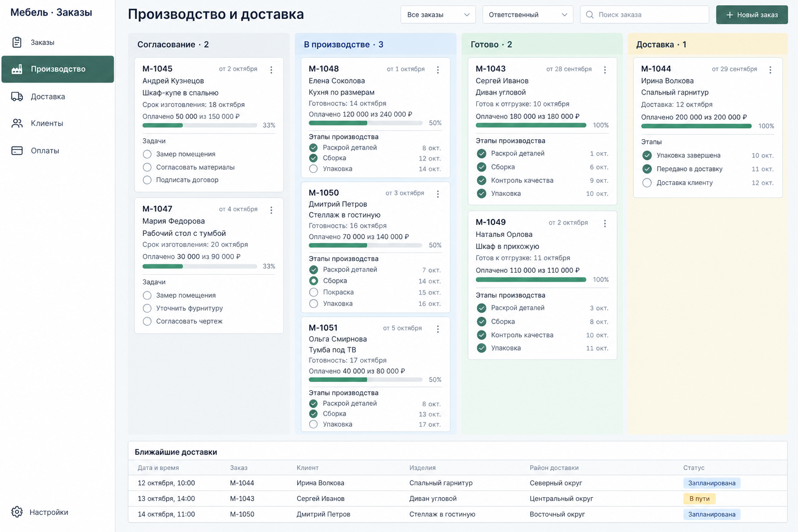
Task: Open the Ответственный dropdown
Action: pos(528,15)
